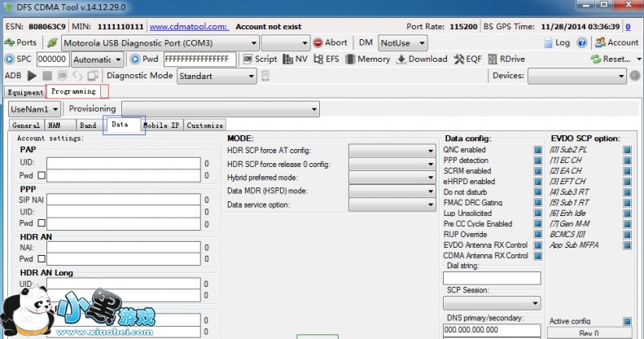The width and height of the screenshot is (644, 339).
Task: Open Motorola USB Diagnostic Port dropdown
Action: click(160, 43)
